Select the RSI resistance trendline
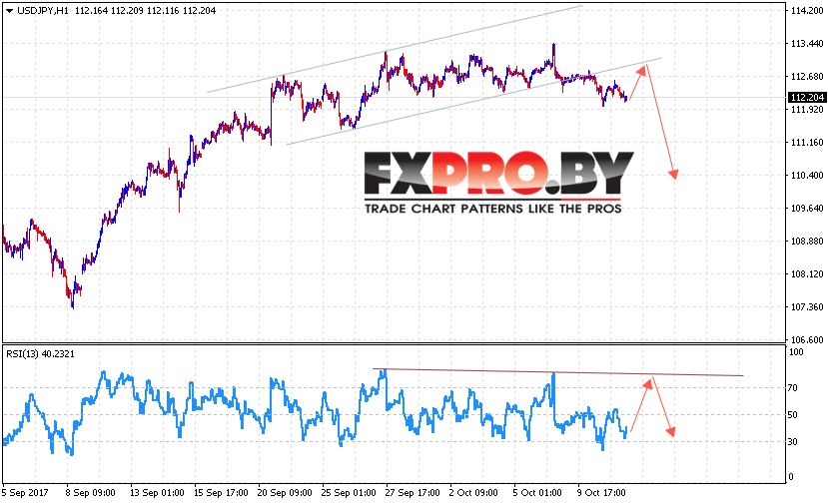 [557, 372]
